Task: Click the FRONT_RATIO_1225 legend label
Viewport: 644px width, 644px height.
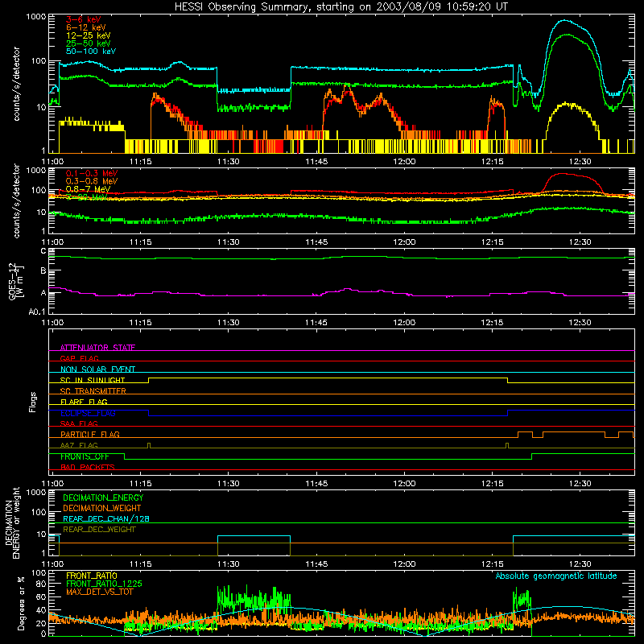Action: 105,584
